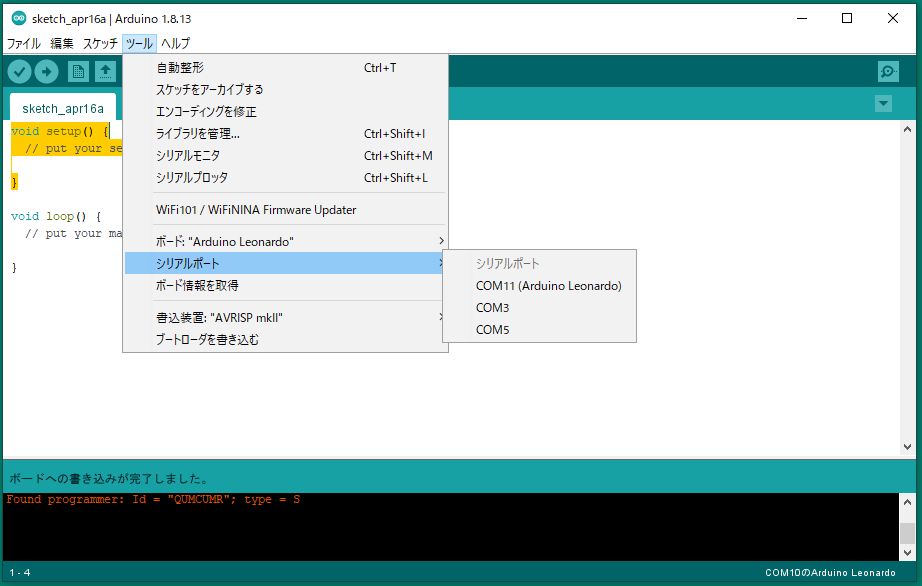The height and width of the screenshot is (586, 922).
Task: Click the editor scrollbar down arrow
Action: 907,447
